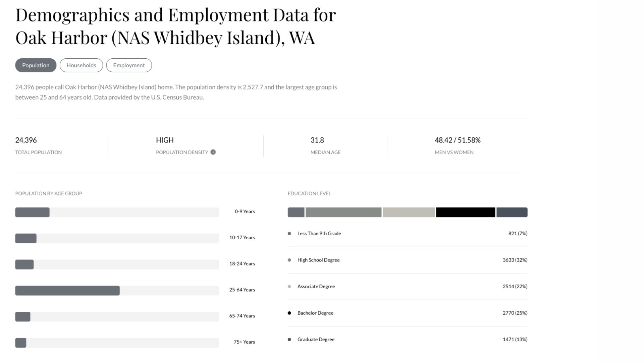Screen dimensions: 644x362
Task: Click the population density info icon
Action: (213, 152)
